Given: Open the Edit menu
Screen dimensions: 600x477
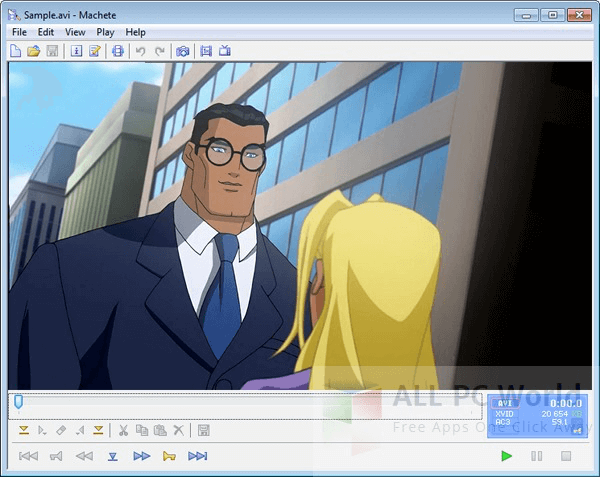Looking at the screenshot, I should 46,32.
